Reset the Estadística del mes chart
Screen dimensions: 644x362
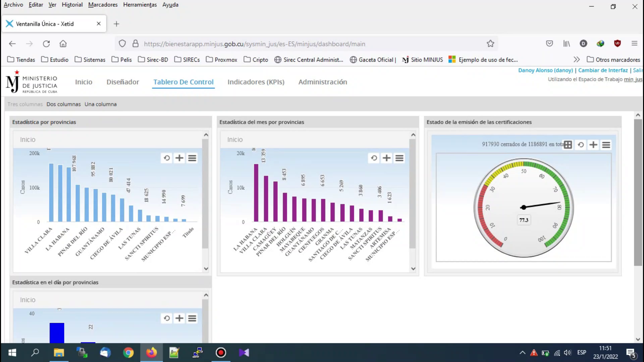[374, 158]
